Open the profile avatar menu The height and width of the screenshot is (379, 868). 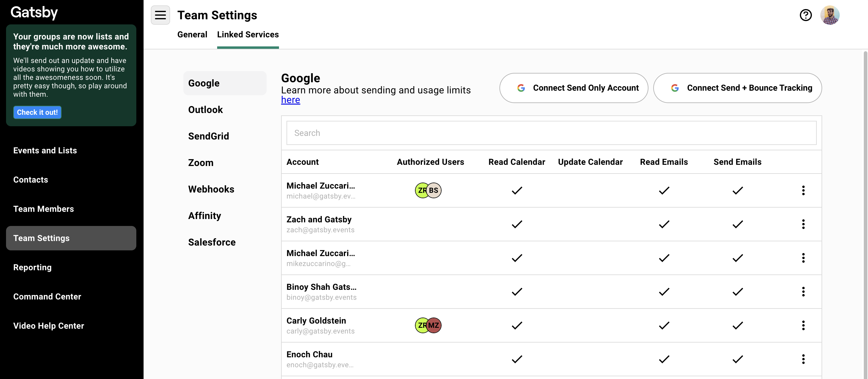click(830, 15)
